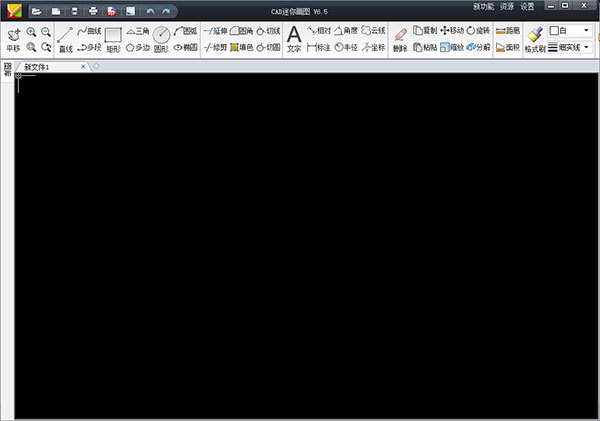Choose the 坐标 coordinate tool
Viewport: 600px width, 421px height.
pos(373,47)
